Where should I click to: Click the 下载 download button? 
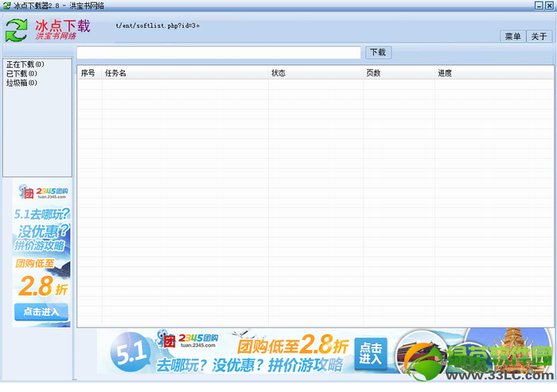pyautogui.click(x=378, y=52)
